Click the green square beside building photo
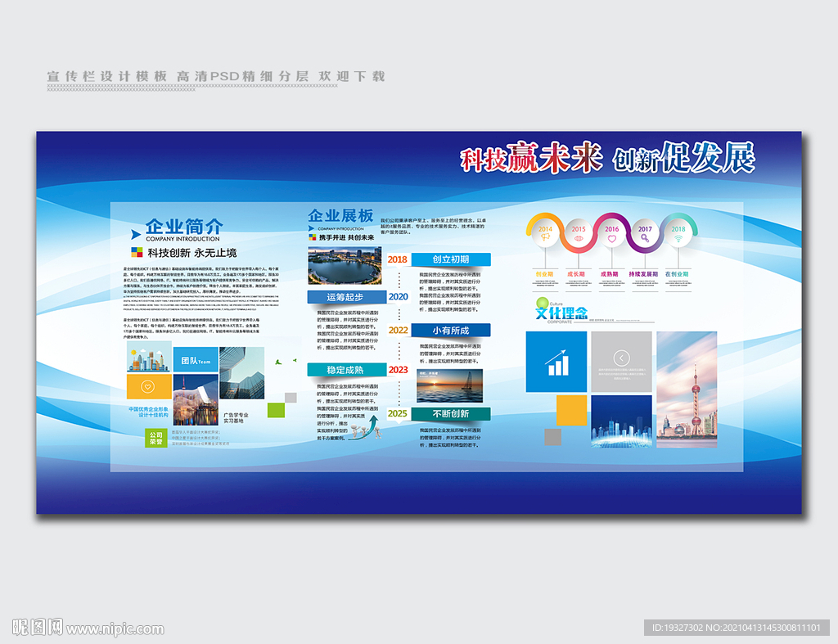 coord(276,411)
